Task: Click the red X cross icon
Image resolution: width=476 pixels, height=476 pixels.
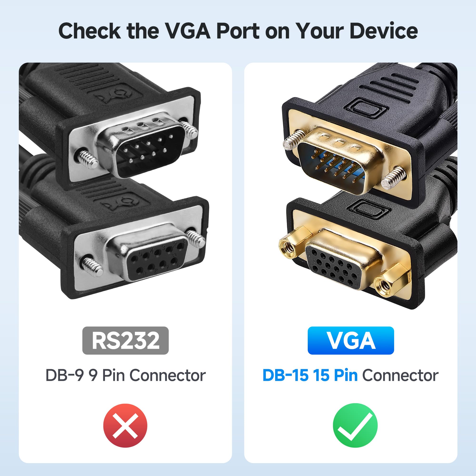Action: click(x=125, y=426)
